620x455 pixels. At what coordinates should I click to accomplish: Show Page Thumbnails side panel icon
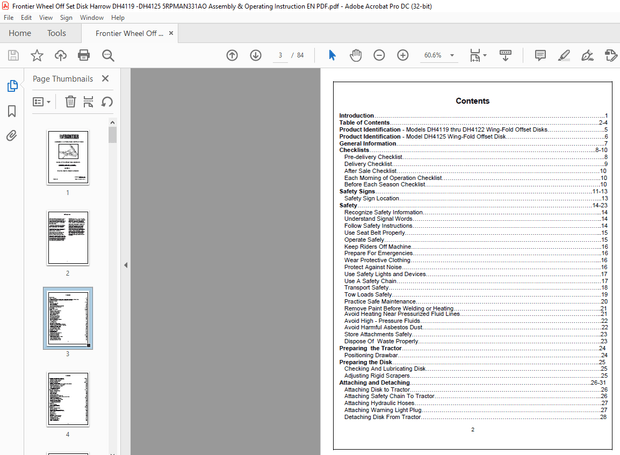[12, 86]
